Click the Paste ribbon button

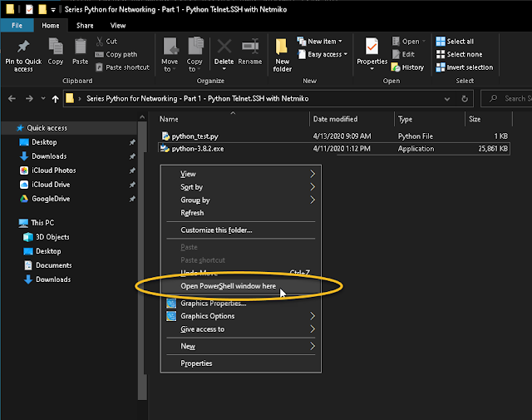[80, 52]
